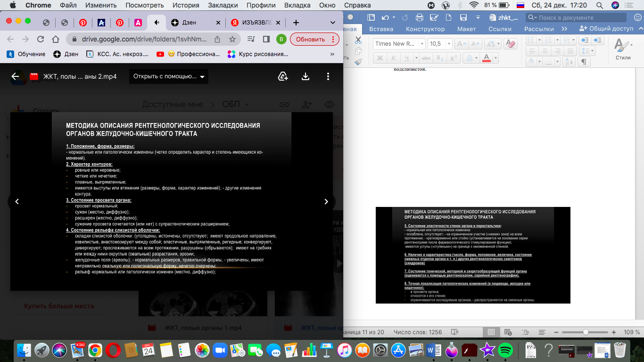
Task: Cut selection with scissors icon
Action: (358, 40)
